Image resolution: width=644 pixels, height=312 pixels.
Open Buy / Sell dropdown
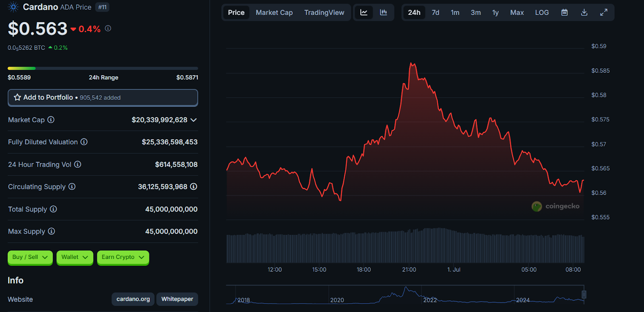(30, 257)
